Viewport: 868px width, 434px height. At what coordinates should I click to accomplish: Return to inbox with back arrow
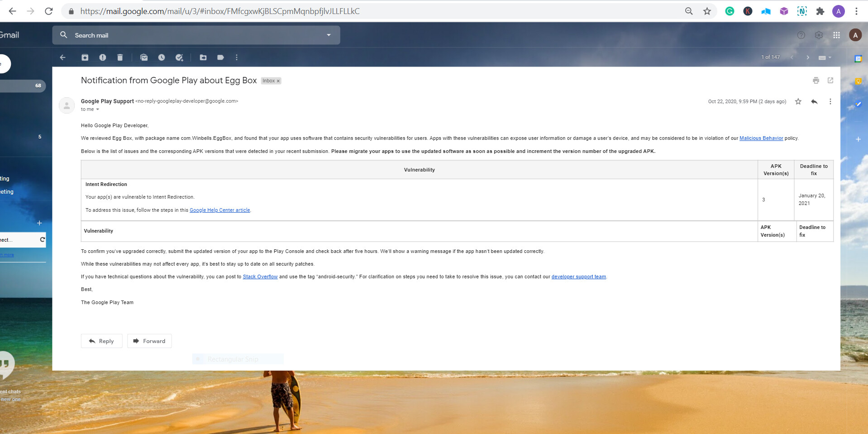click(x=63, y=57)
